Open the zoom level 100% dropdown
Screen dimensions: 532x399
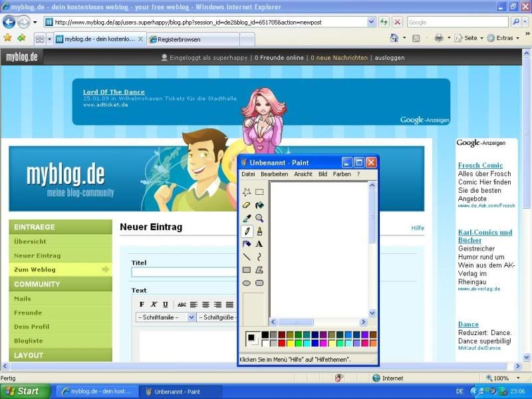point(518,378)
